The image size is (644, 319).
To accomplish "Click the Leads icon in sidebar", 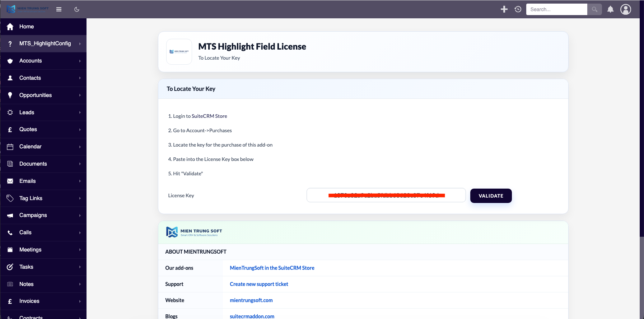I will coord(10,112).
